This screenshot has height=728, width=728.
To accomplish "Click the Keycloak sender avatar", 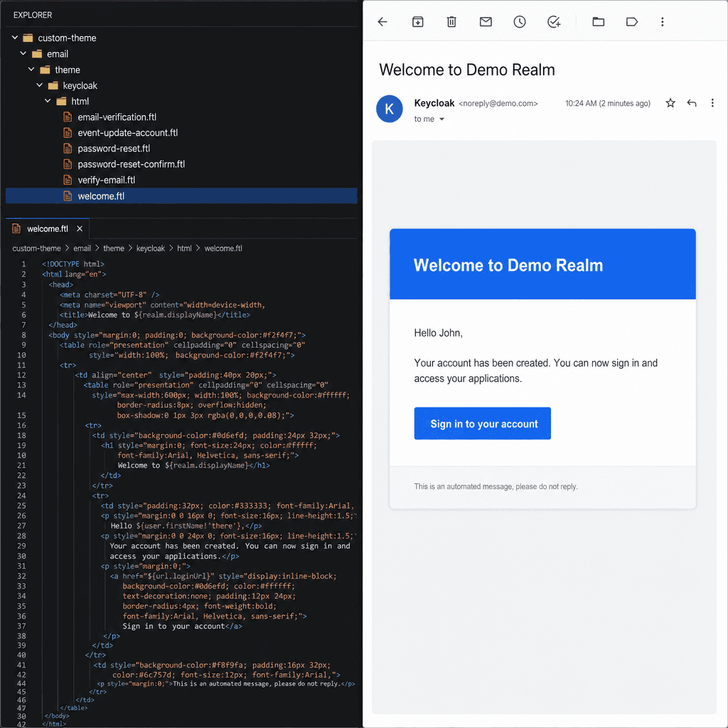I will point(389,109).
